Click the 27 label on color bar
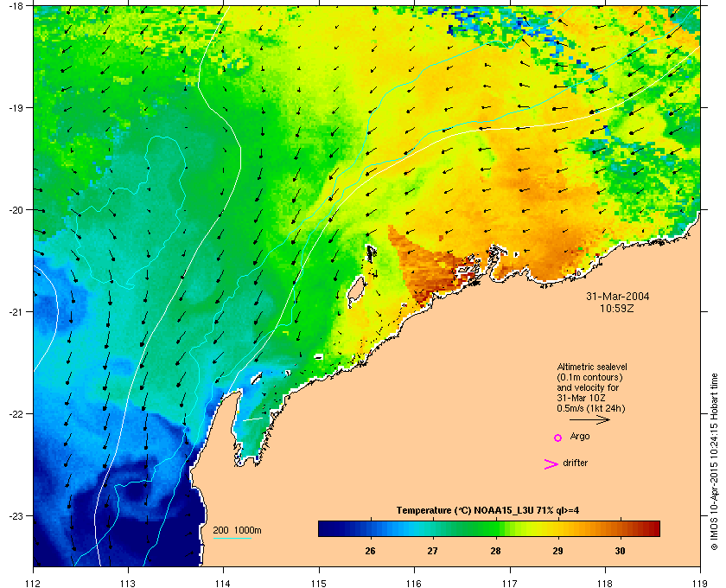726x588 pixels. pyautogui.click(x=432, y=551)
